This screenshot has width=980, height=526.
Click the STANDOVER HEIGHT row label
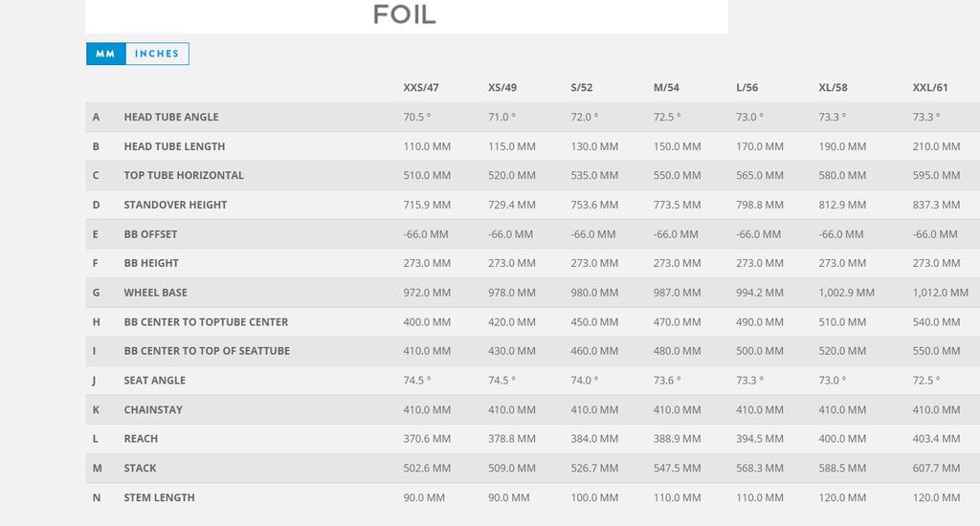[175, 205]
